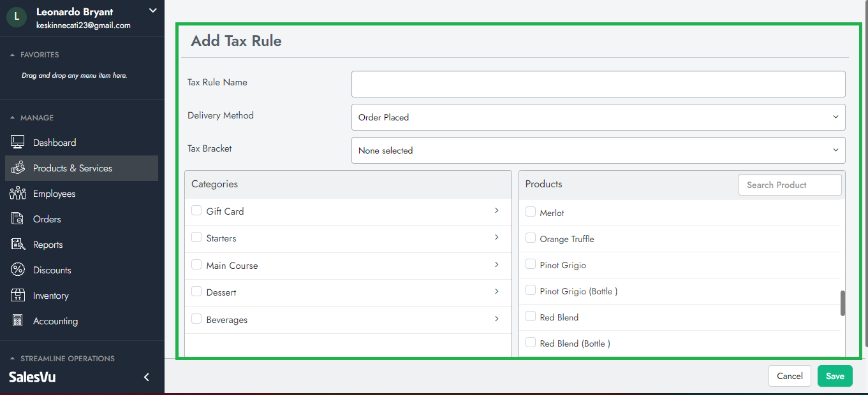Click the Accounting calculator icon
The image size is (868, 395).
(18, 321)
